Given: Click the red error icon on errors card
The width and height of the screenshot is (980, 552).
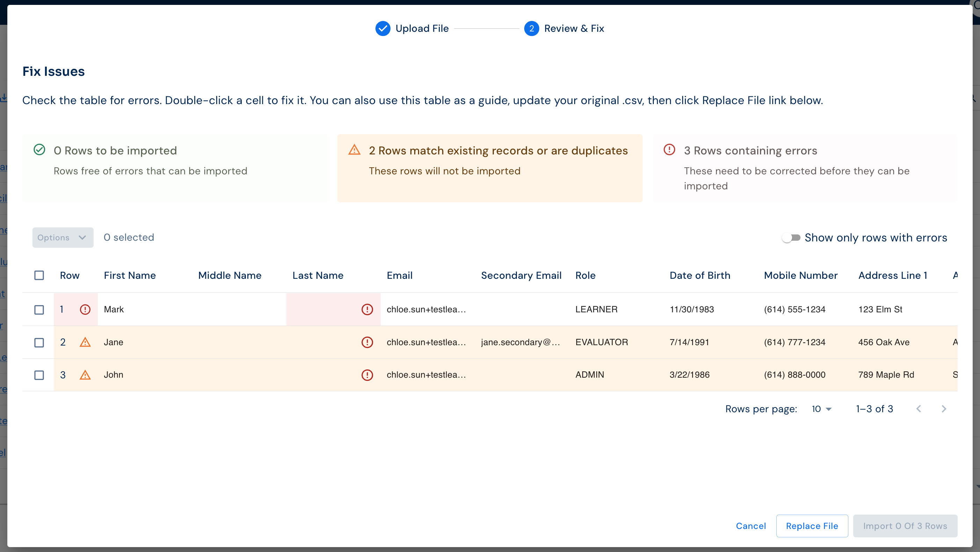Looking at the screenshot, I should (669, 150).
